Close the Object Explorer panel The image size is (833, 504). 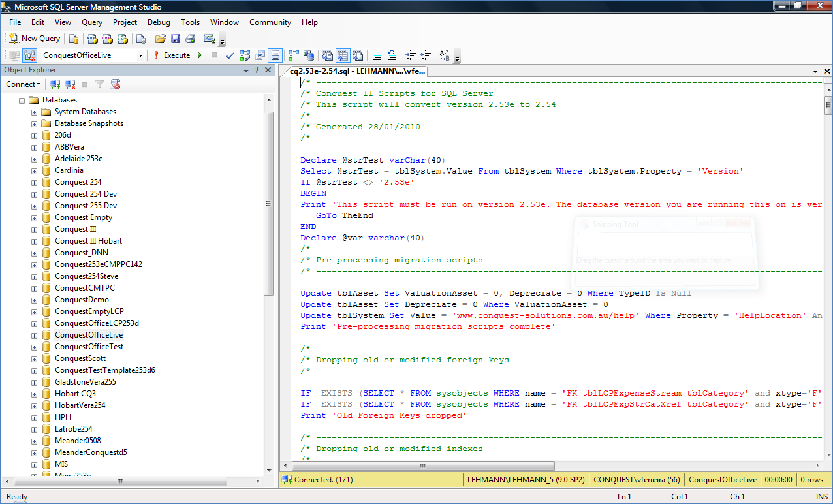[268, 70]
